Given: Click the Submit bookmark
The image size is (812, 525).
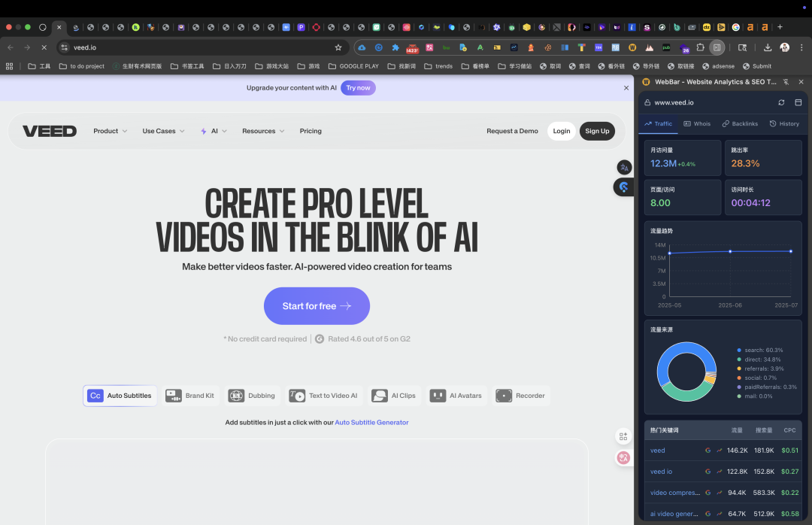Looking at the screenshot, I should pos(756,66).
